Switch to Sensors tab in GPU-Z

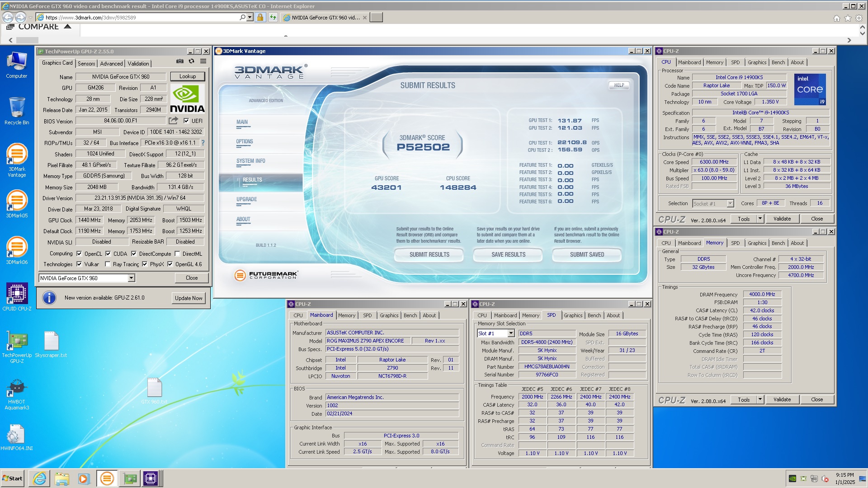click(86, 63)
